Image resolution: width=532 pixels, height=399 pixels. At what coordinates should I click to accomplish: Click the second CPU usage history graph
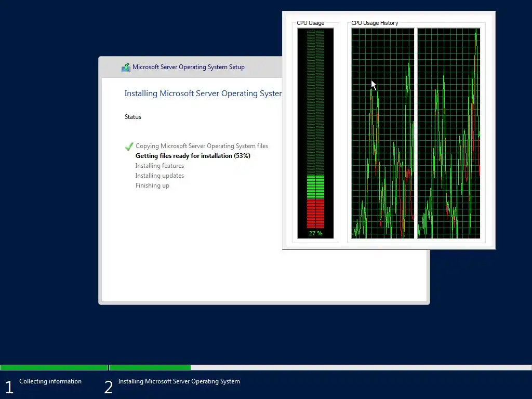pyautogui.click(x=448, y=133)
